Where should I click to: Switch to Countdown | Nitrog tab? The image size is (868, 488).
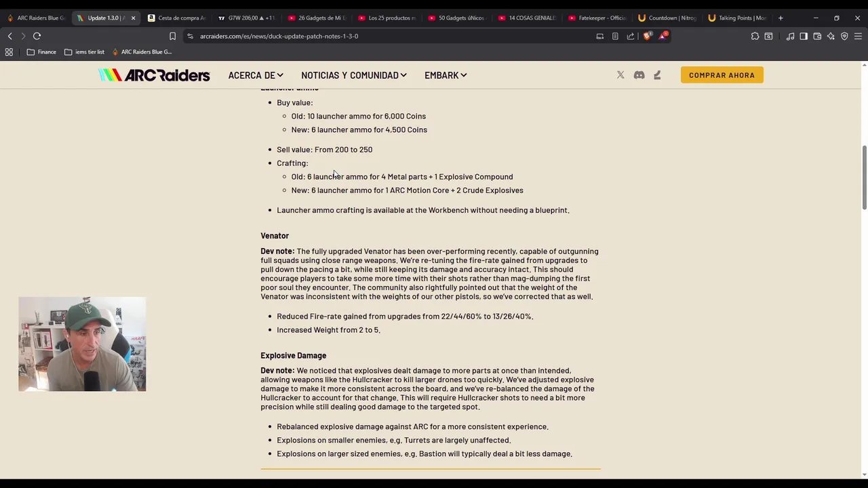[667, 18]
